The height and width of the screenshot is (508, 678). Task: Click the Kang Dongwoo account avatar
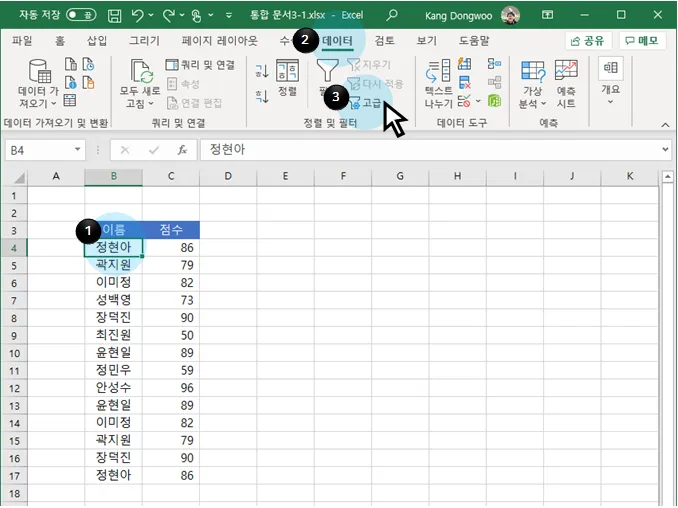pos(510,16)
